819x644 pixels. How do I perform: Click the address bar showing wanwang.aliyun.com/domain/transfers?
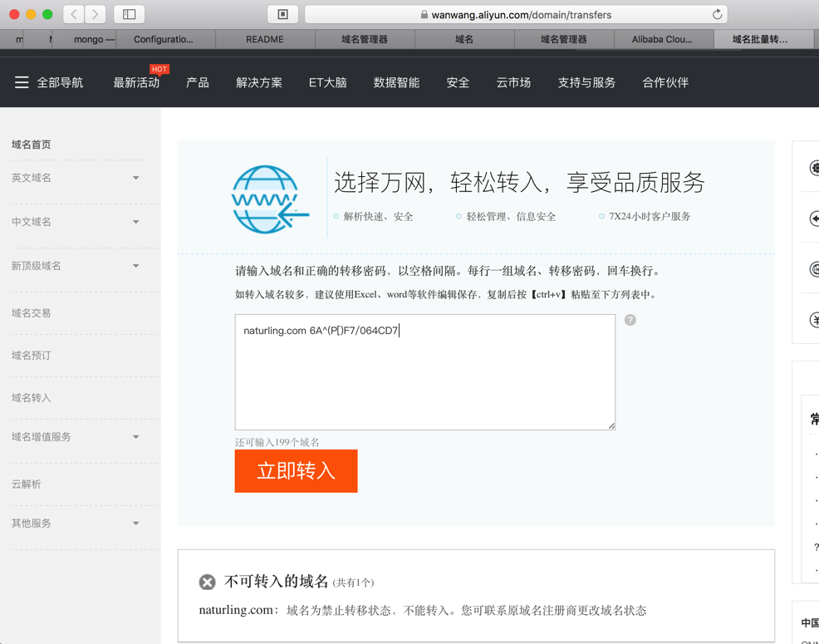(516, 15)
